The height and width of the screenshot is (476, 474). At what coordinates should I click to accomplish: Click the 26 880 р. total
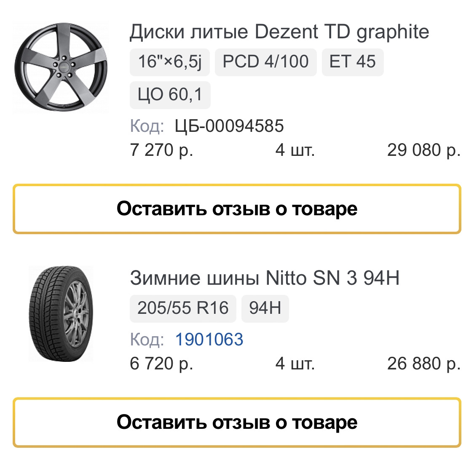(x=423, y=364)
